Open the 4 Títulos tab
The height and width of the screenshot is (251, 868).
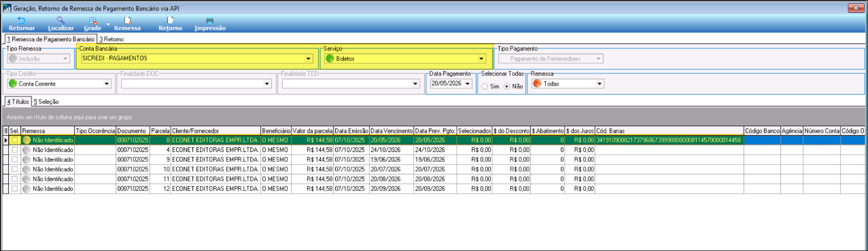point(17,101)
